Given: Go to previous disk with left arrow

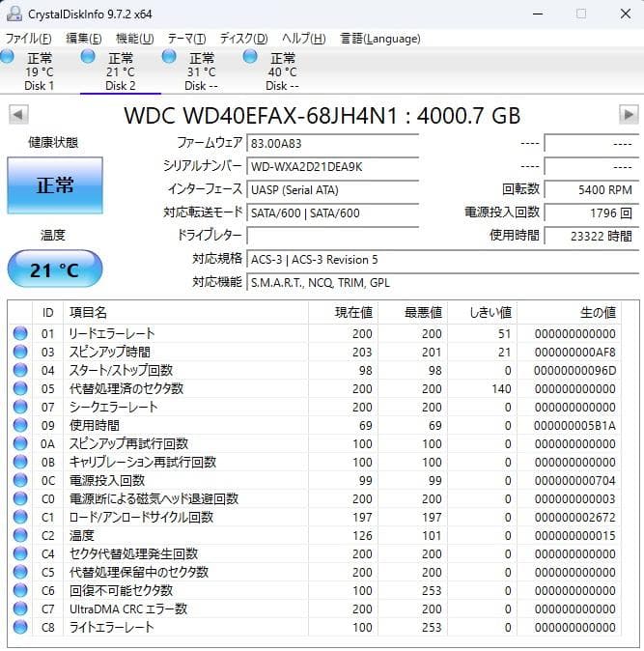Looking at the screenshot, I should point(18,115).
